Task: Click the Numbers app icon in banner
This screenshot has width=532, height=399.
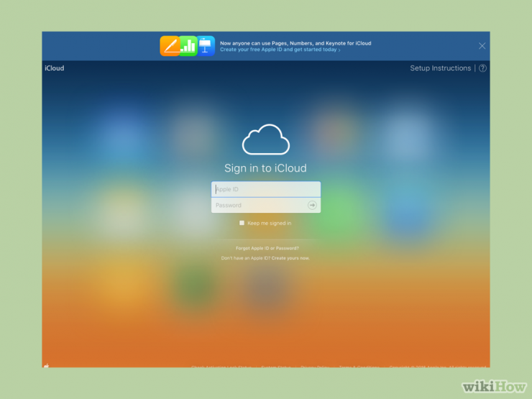Action: coord(188,46)
